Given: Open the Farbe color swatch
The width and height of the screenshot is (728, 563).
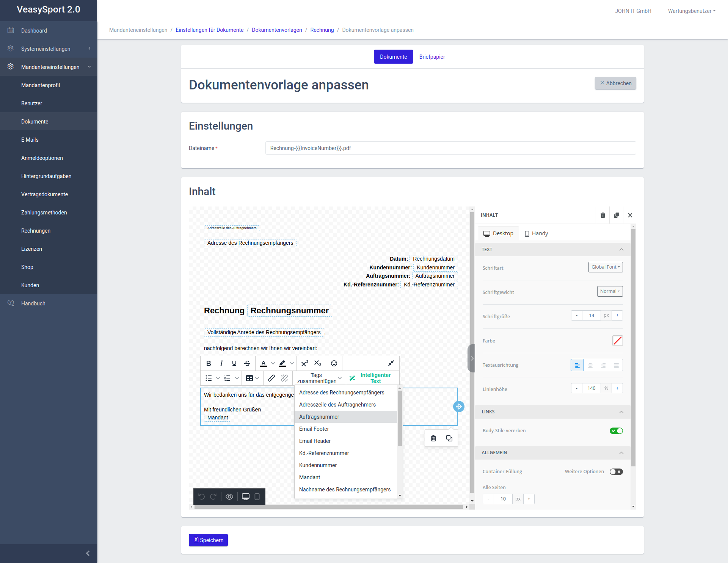Looking at the screenshot, I should (x=617, y=341).
